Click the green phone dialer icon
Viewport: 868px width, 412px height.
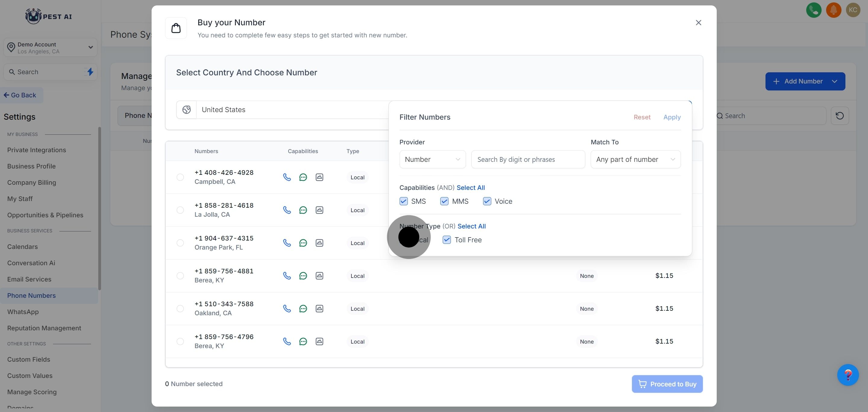click(x=813, y=10)
